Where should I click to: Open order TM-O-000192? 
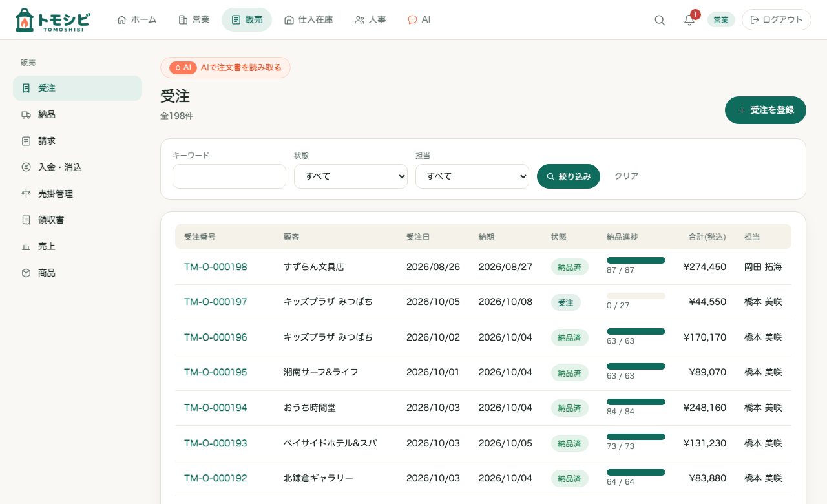coord(216,478)
